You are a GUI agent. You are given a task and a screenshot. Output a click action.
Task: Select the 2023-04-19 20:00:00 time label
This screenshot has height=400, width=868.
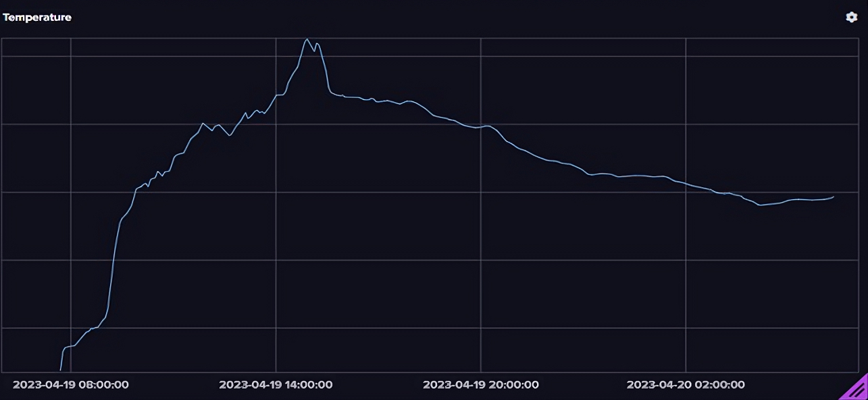pos(481,384)
